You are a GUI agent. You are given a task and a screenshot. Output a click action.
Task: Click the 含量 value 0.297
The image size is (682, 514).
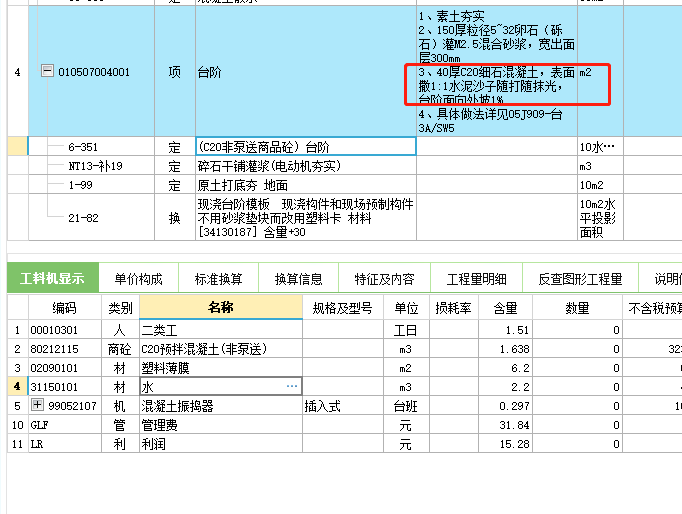(505, 406)
